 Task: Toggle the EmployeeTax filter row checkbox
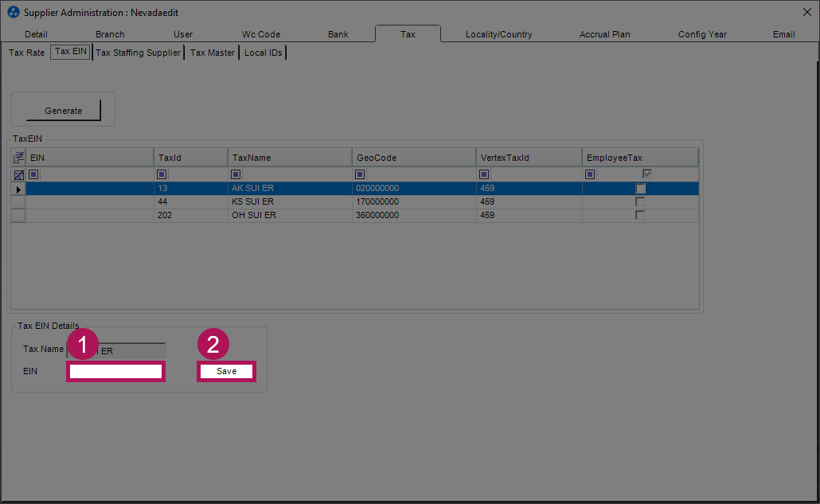[x=647, y=174]
